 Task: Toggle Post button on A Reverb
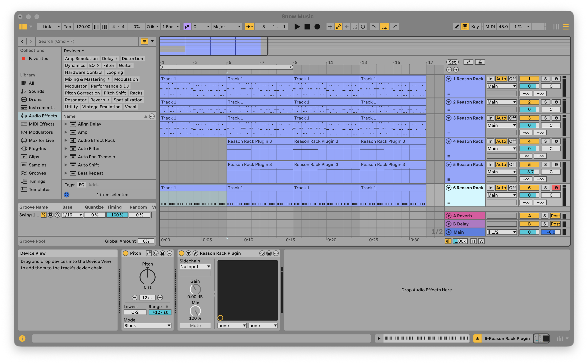(x=555, y=216)
